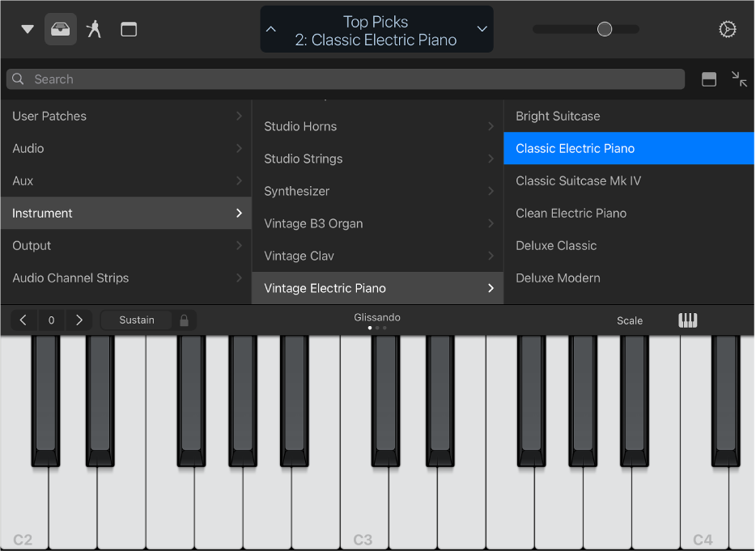The image size is (756, 551).
Task: Click the window layout icon in toolbar
Action: tap(129, 29)
